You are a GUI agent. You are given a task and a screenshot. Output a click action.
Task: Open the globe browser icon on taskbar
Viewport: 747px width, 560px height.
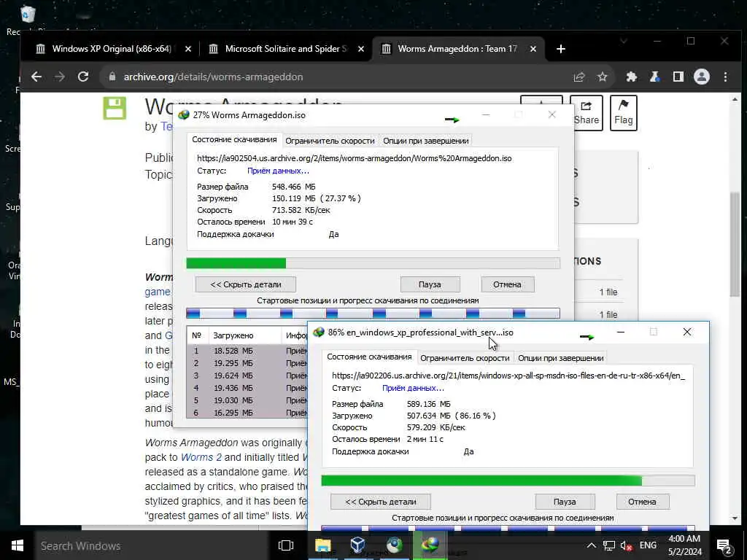pyautogui.click(x=395, y=545)
